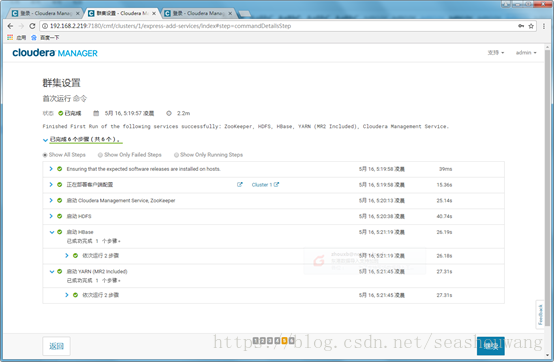Click the Cloudera Manager logo
The width and height of the screenshot is (554, 362).
pos(55,53)
